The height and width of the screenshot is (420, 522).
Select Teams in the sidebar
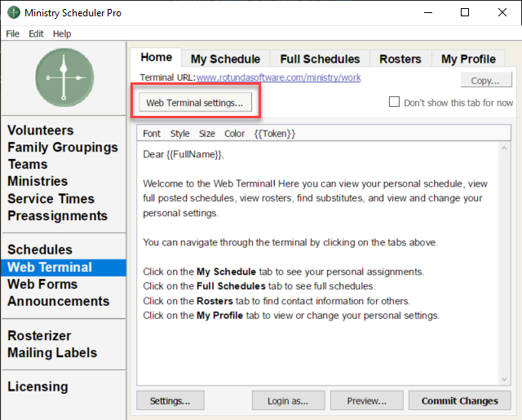pos(28,164)
